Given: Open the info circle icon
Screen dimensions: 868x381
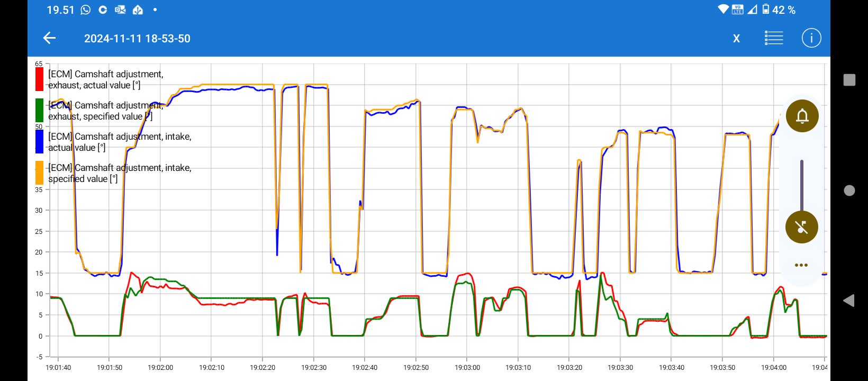Looking at the screenshot, I should [x=811, y=38].
